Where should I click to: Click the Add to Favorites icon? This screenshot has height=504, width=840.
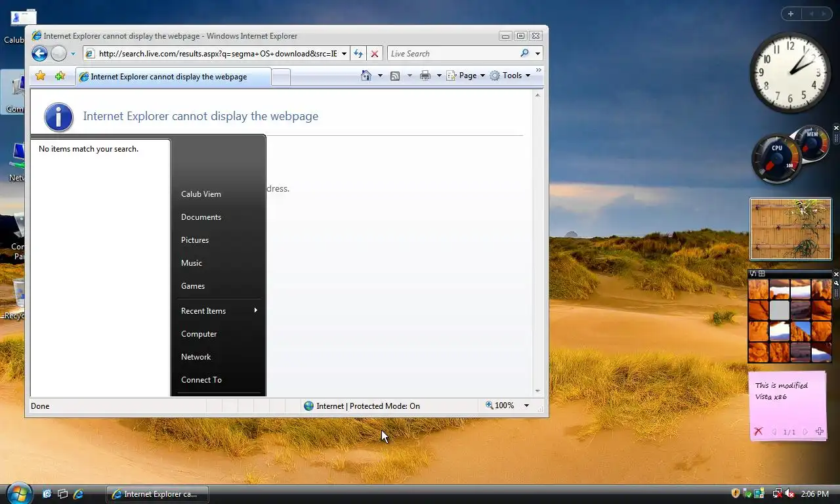tap(60, 76)
